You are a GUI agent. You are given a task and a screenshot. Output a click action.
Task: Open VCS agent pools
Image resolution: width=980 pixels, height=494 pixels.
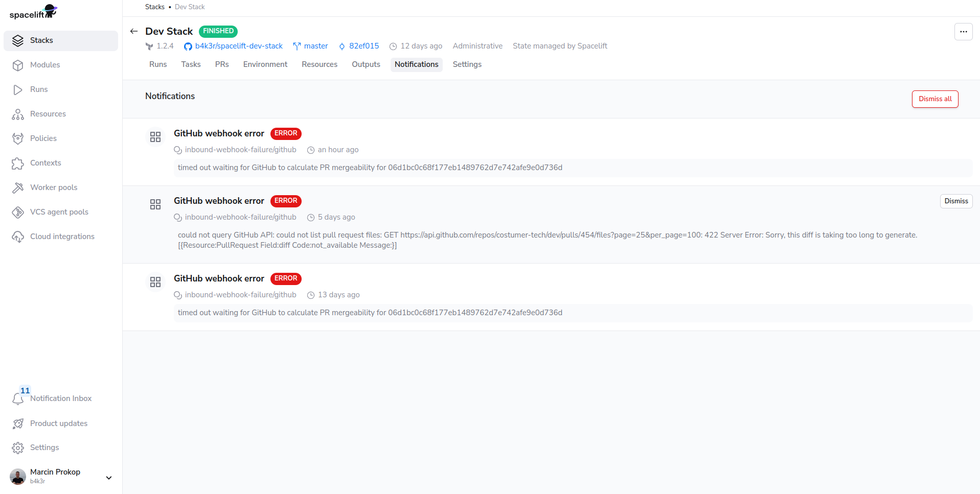pos(59,212)
